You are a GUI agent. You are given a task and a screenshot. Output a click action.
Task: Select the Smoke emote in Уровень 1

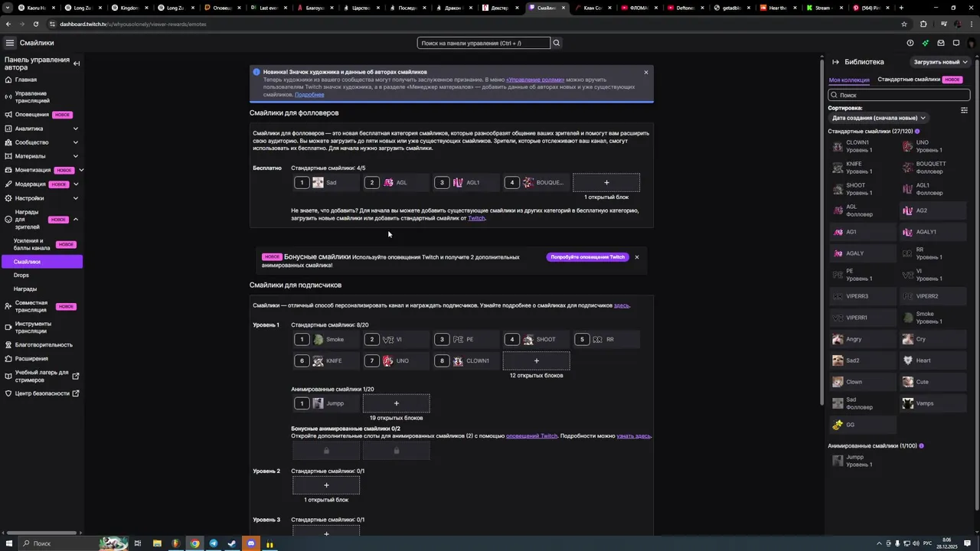pyautogui.click(x=326, y=340)
